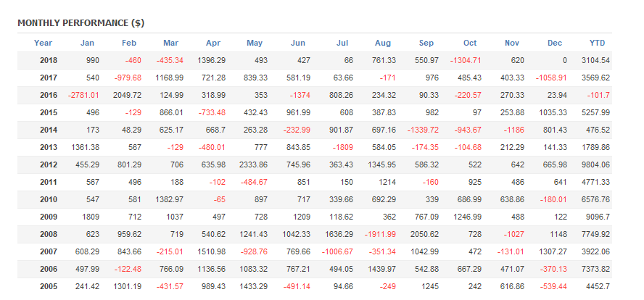
Task: Click the Oct column header
Action: pos(471,43)
